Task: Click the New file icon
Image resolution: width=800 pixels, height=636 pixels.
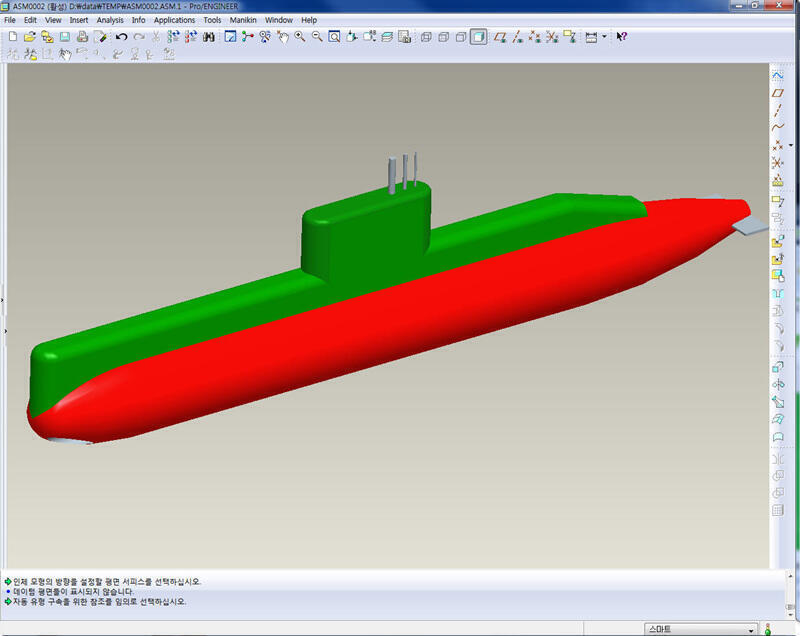Action: click(12, 37)
